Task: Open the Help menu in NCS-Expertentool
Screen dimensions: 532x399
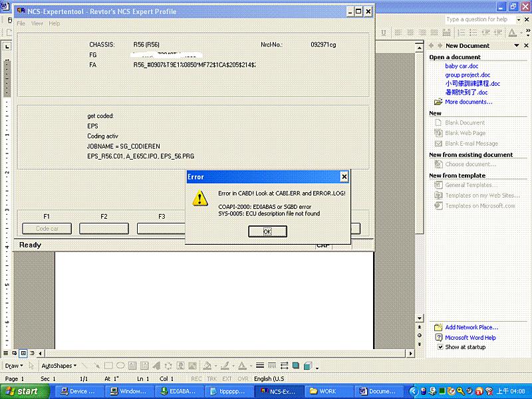Action: coord(54,23)
